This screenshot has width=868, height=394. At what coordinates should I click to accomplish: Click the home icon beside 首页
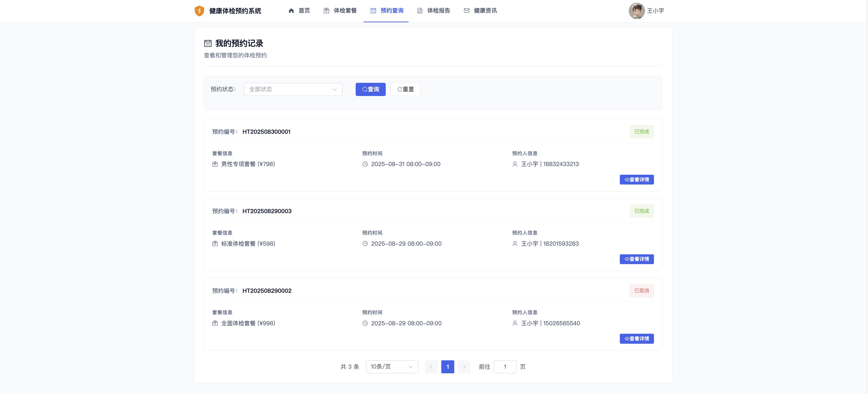[291, 11]
